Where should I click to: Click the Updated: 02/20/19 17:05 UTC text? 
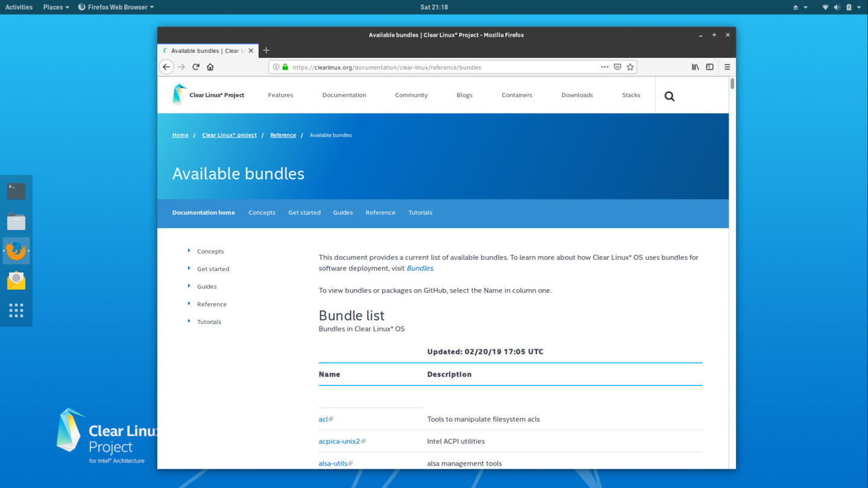tap(485, 352)
